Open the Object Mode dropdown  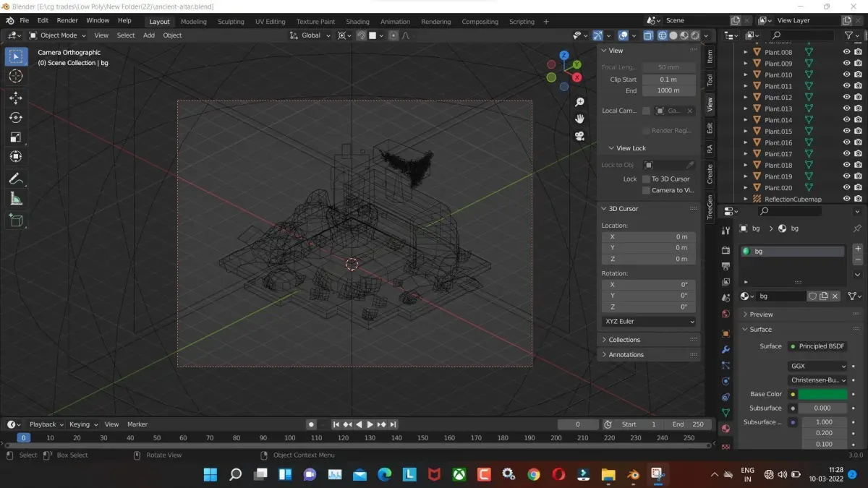(x=59, y=35)
